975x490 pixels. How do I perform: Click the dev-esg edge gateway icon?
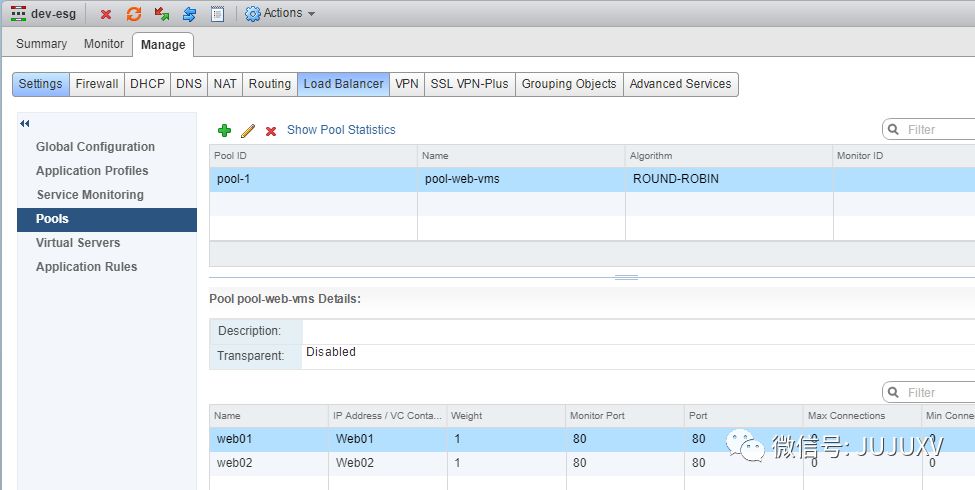19,13
